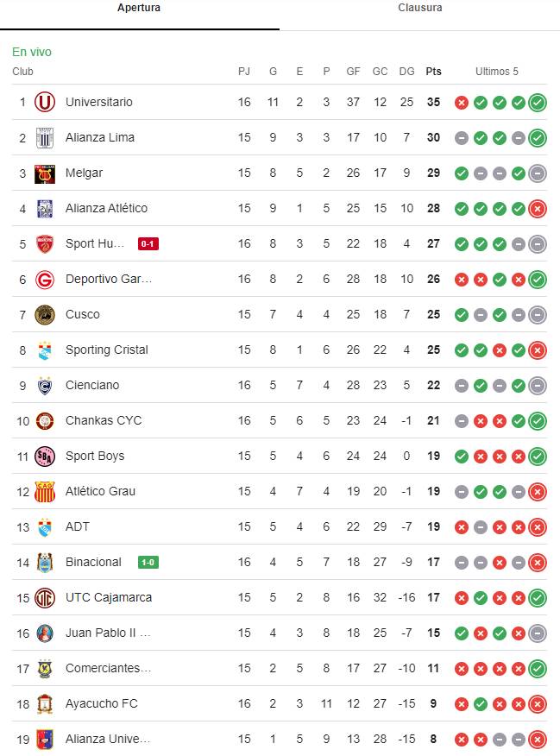The height and width of the screenshot is (756, 560).
Task: Select the Sport Boys badge
Action: click(x=45, y=457)
